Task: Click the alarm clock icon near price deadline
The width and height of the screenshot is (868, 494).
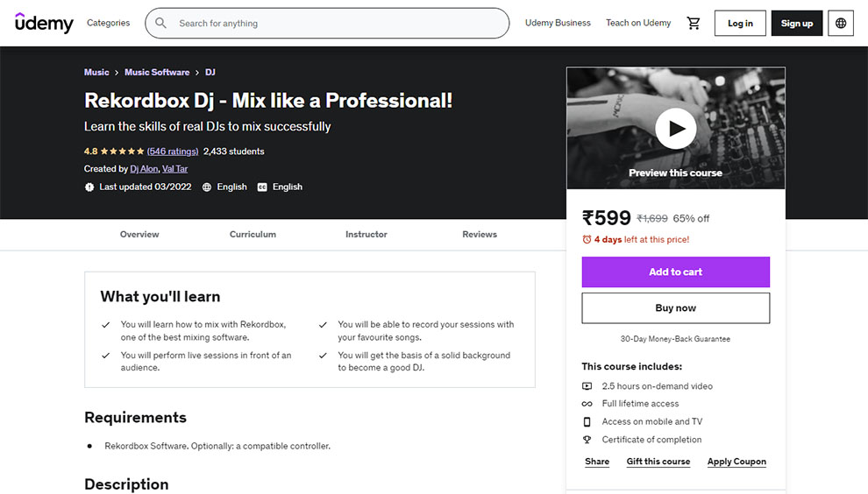Action: 587,239
